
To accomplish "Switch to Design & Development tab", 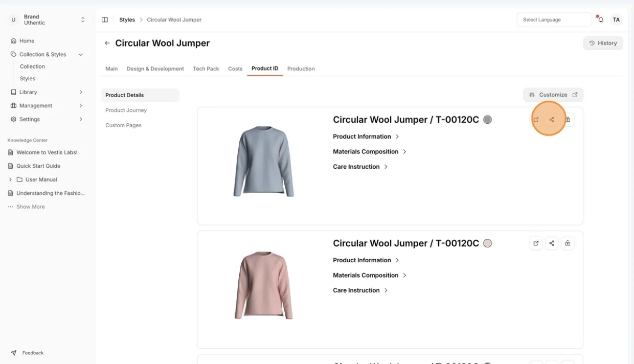I will pos(155,69).
